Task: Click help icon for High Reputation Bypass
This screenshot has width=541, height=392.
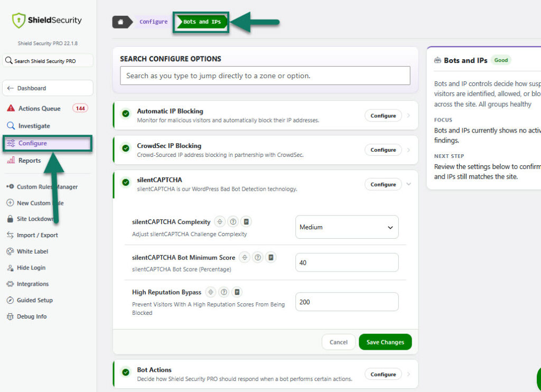Action: tap(224, 292)
